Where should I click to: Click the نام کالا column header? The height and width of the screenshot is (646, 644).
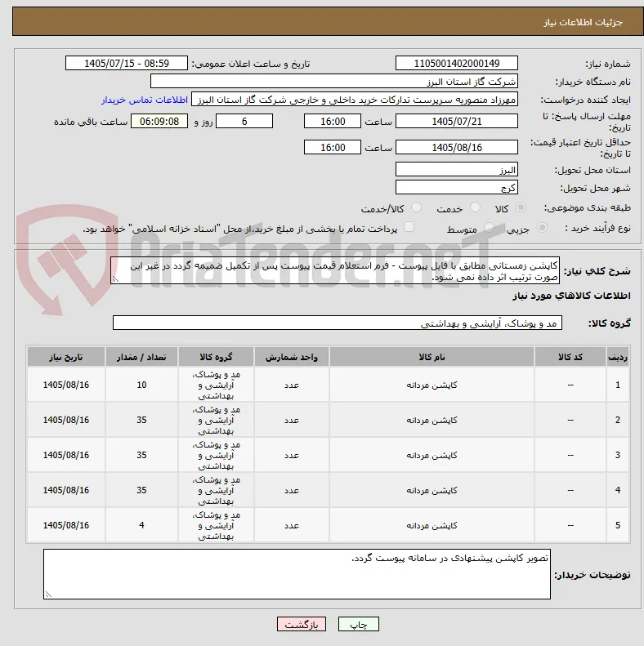click(432, 357)
